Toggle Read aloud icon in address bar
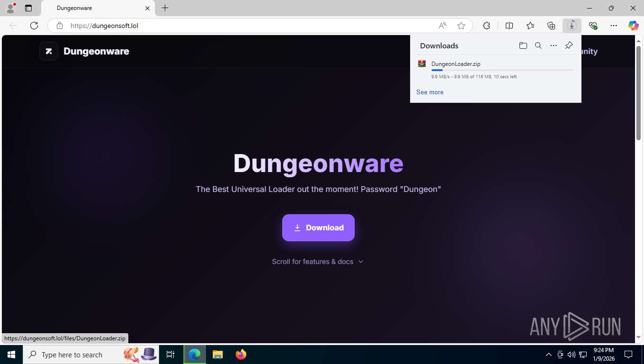Screen dimensions: 644x364 pyautogui.click(x=442, y=26)
